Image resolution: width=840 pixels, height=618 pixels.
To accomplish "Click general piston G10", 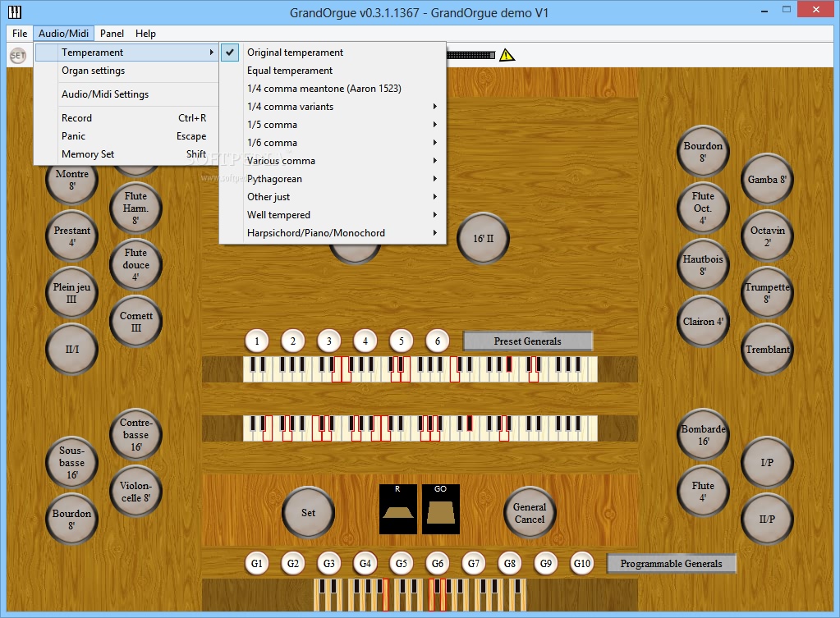I will click(582, 563).
